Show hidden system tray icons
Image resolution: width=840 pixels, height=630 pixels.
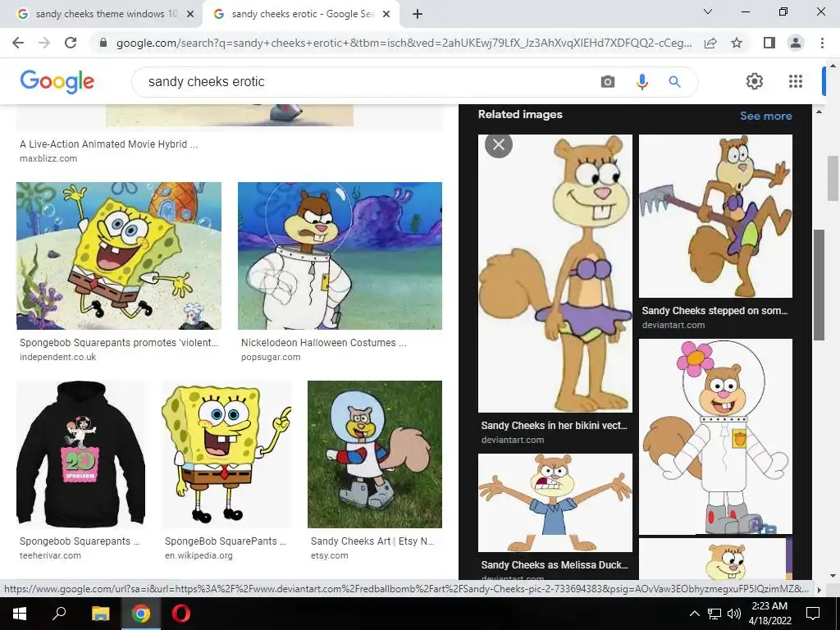(x=694, y=614)
